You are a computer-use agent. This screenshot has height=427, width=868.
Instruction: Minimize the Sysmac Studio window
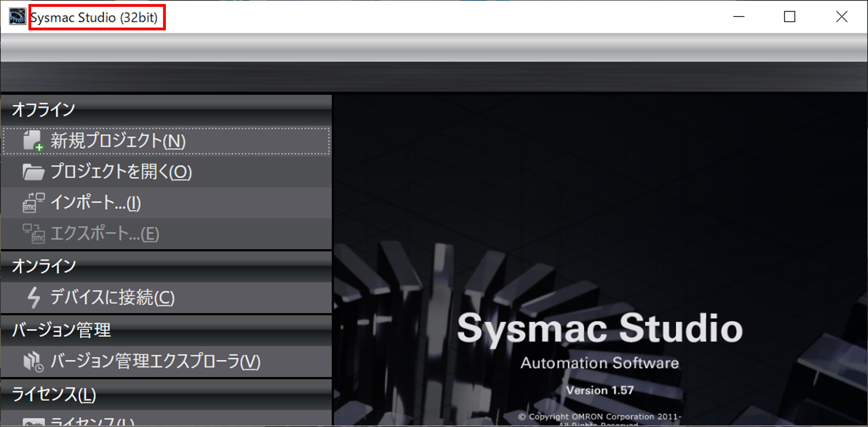click(739, 16)
